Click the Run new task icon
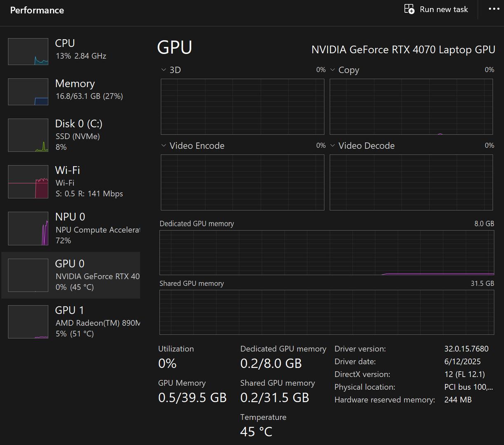Viewport: 504px width, 445px height. coord(409,9)
